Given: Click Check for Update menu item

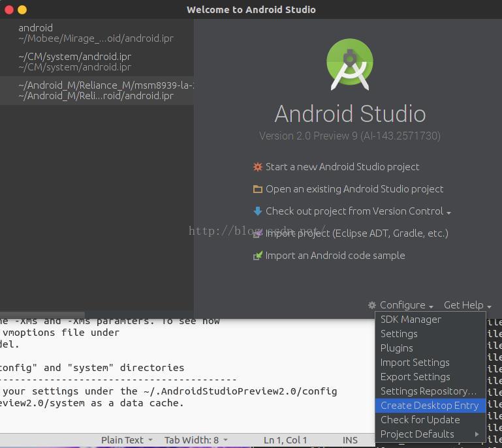Looking at the screenshot, I should [x=430, y=420].
